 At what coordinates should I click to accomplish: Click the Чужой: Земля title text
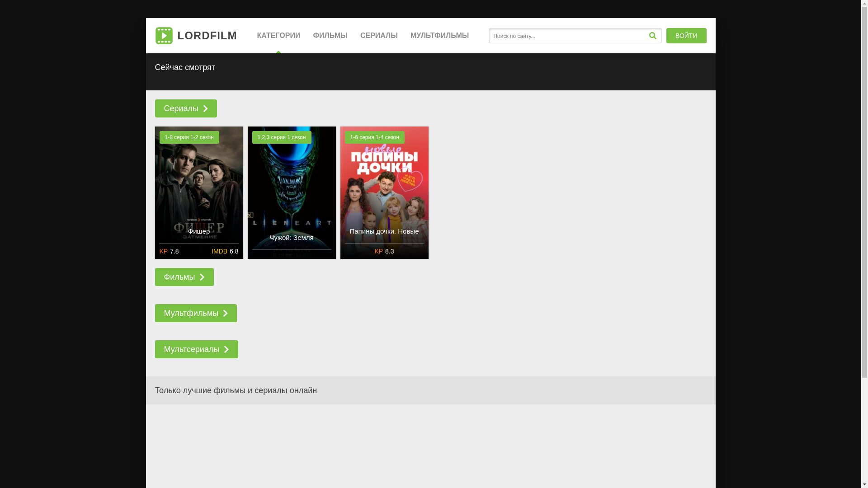coord(292,238)
